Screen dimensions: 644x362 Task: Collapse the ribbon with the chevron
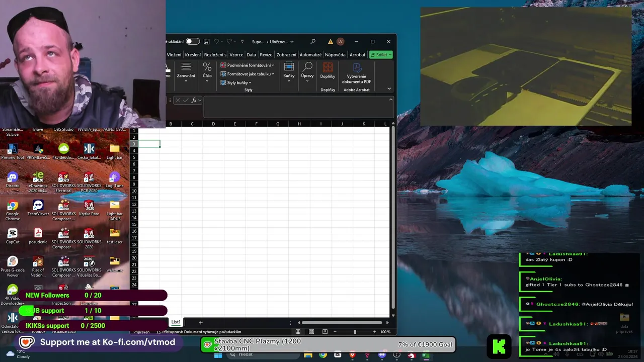click(x=389, y=89)
